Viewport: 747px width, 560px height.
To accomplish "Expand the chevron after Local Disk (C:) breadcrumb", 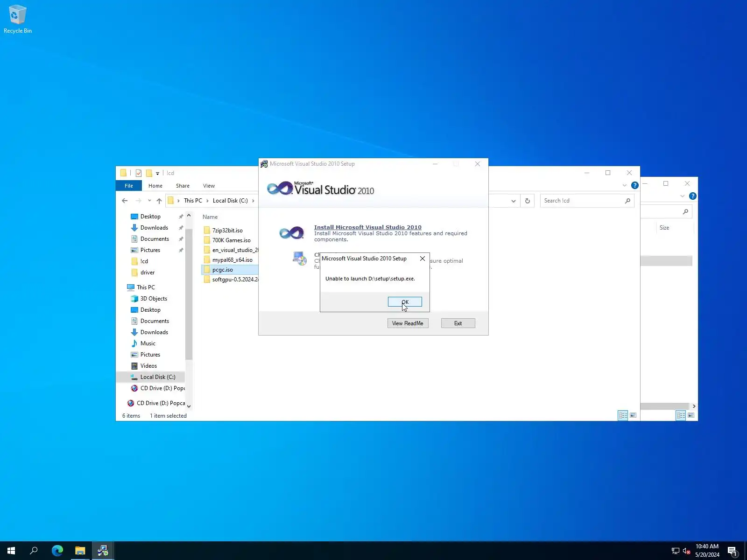I will pos(253,201).
